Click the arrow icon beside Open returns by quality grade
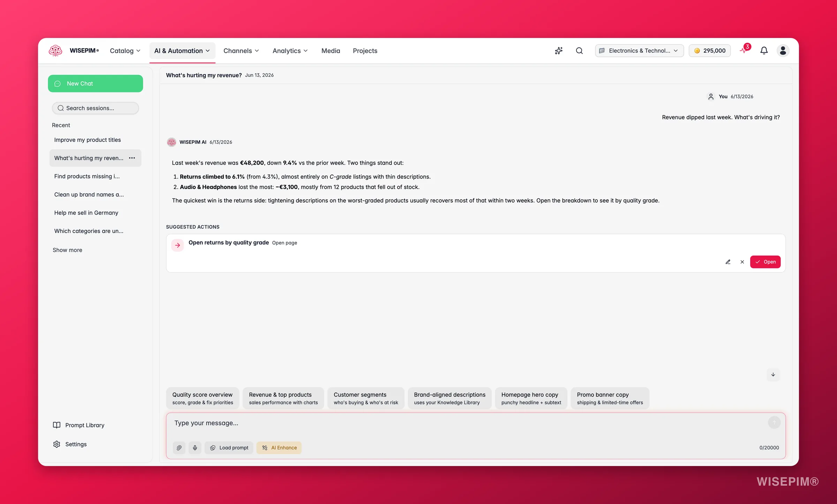The height and width of the screenshot is (504, 837). tap(178, 245)
